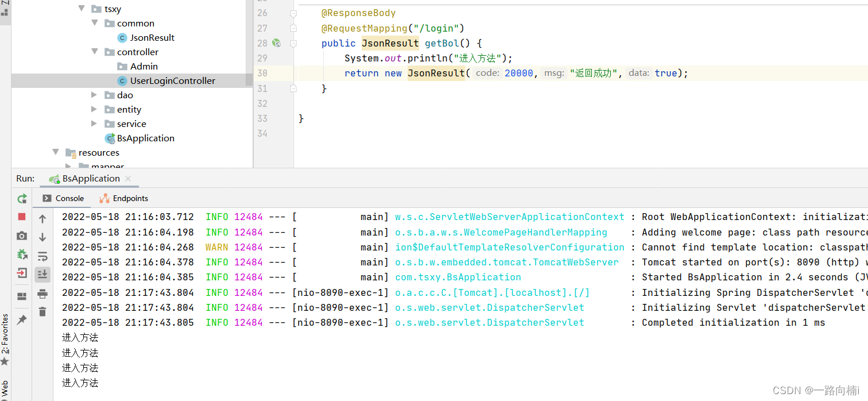Click the exit icon in Run toolbar

22,273
